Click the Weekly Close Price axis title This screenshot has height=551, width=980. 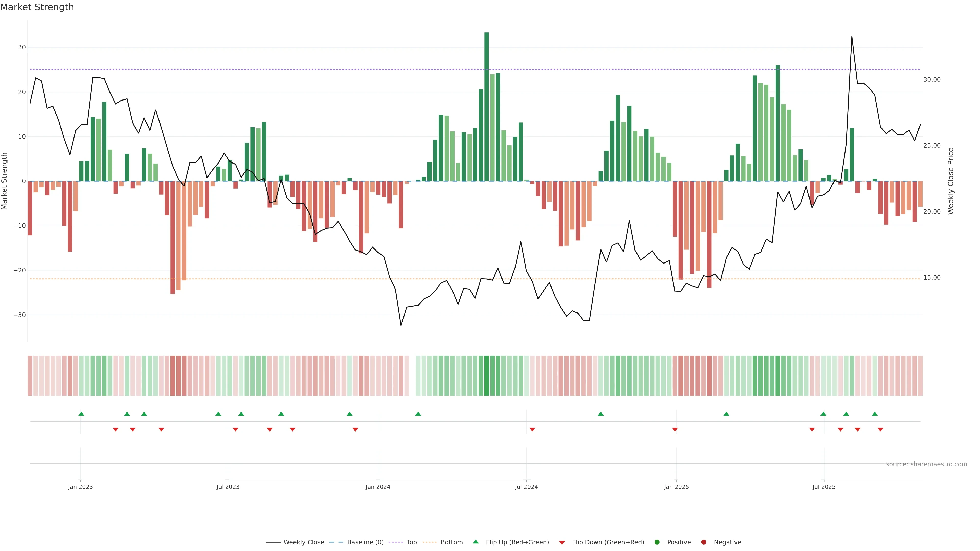pos(951,181)
